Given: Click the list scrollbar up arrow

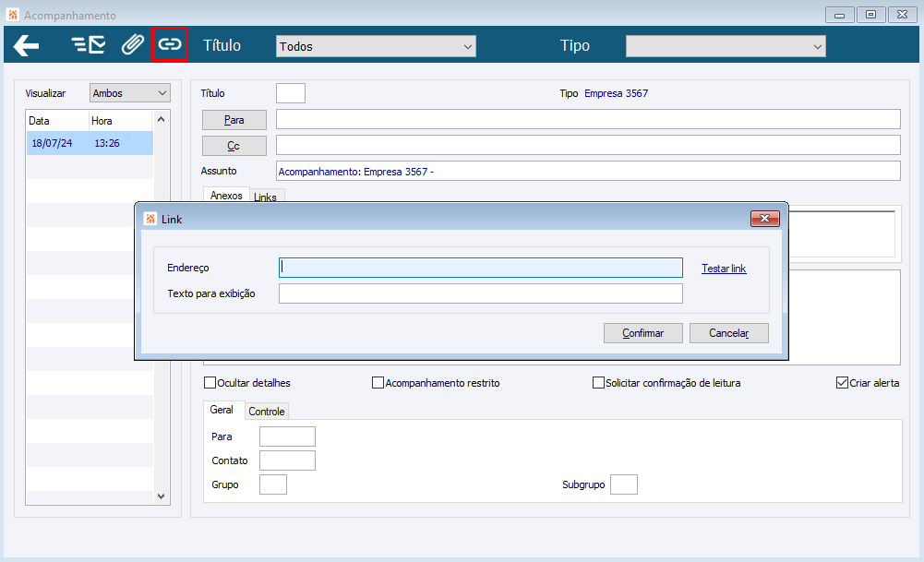Looking at the screenshot, I should (x=162, y=119).
